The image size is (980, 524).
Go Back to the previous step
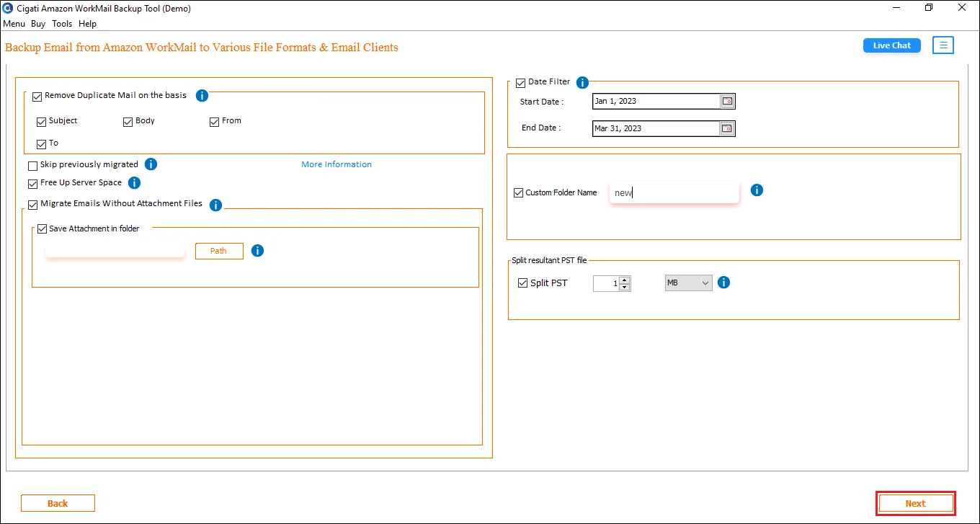58,504
